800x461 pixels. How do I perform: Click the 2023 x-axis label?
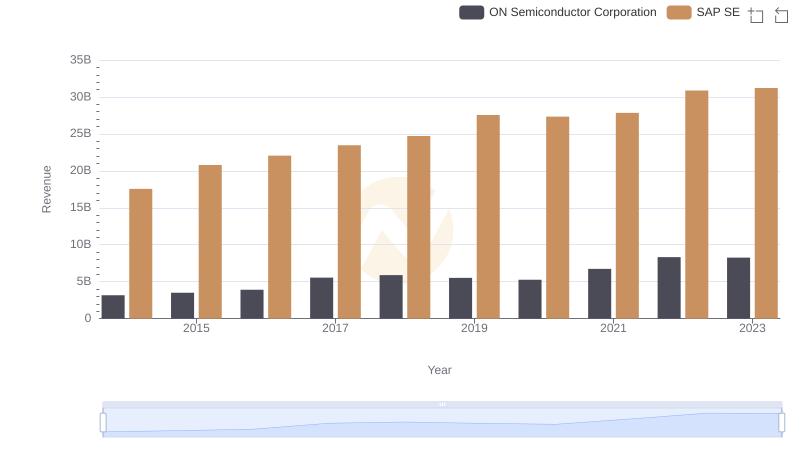coord(753,328)
